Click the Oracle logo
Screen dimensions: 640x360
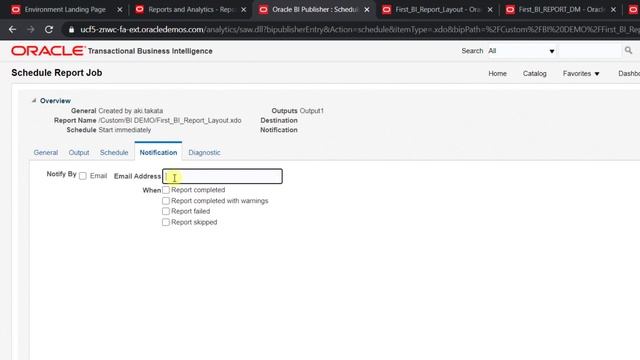pyautogui.click(x=48, y=51)
